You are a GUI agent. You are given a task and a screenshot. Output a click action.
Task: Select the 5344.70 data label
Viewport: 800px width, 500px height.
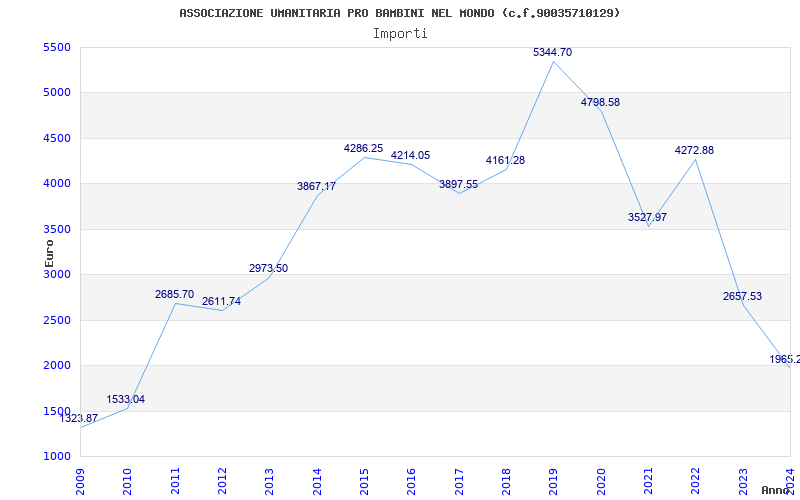click(553, 53)
